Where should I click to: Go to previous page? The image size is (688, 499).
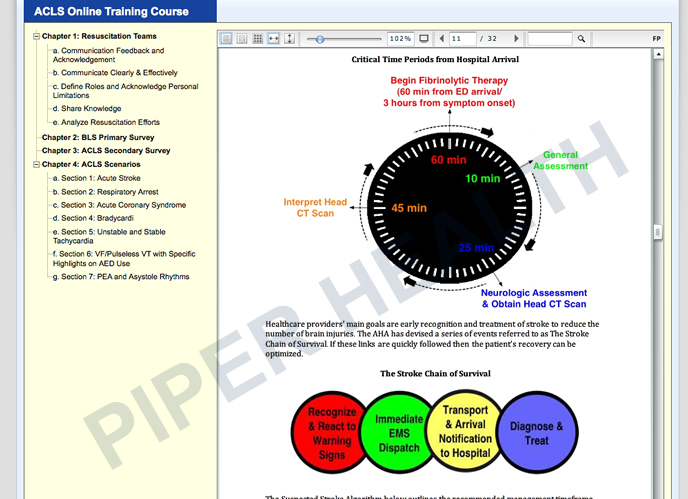[x=441, y=39]
